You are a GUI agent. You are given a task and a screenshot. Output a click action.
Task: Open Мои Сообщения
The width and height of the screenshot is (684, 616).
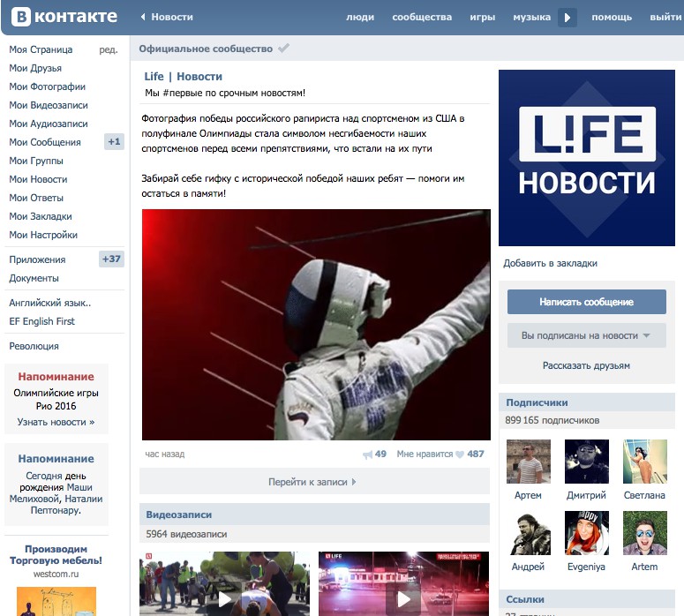coord(45,142)
